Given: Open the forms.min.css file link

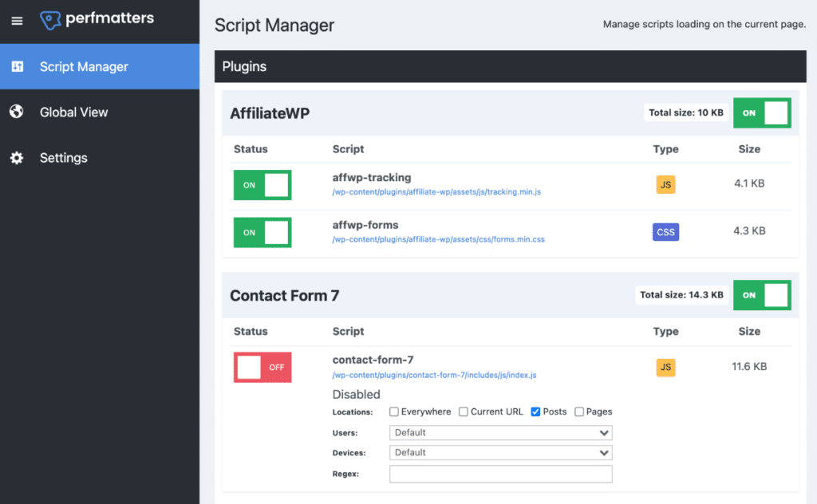Looking at the screenshot, I should (x=440, y=239).
